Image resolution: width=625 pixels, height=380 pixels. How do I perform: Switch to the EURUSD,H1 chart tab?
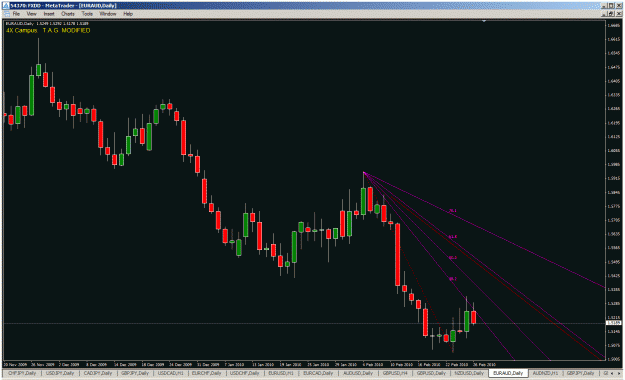point(281,373)
